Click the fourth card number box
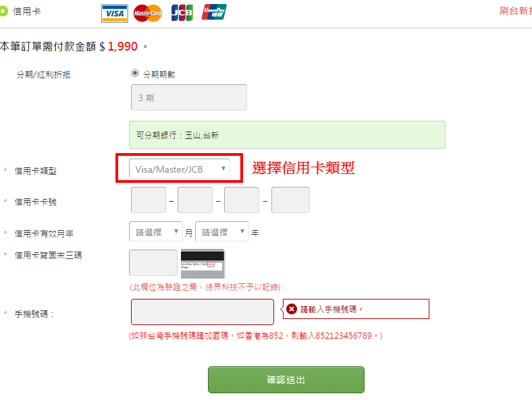The width and height of the screenshot is (532, 400). pos(290,200)
